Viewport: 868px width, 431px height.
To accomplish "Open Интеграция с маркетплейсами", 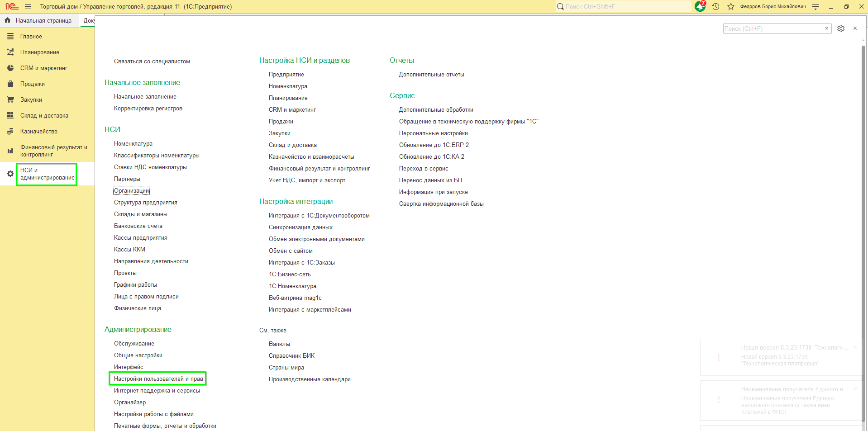I will 310,310.
